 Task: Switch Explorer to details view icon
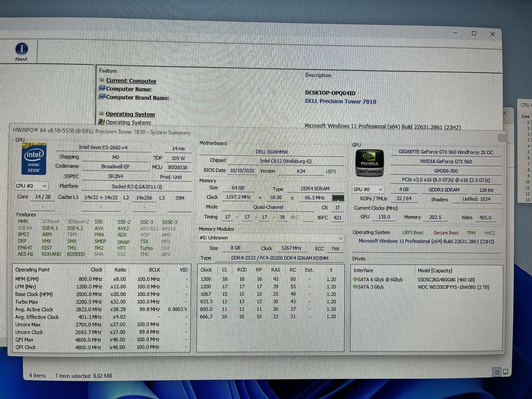coord(497,372)
